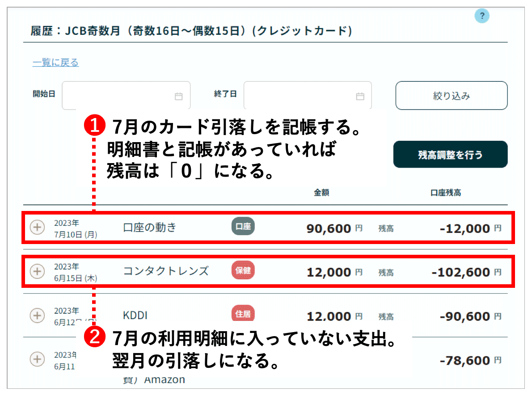Expand the コンタクトレンズ entry with plus icon
The image size is (532, 396).
coord(37,271)
